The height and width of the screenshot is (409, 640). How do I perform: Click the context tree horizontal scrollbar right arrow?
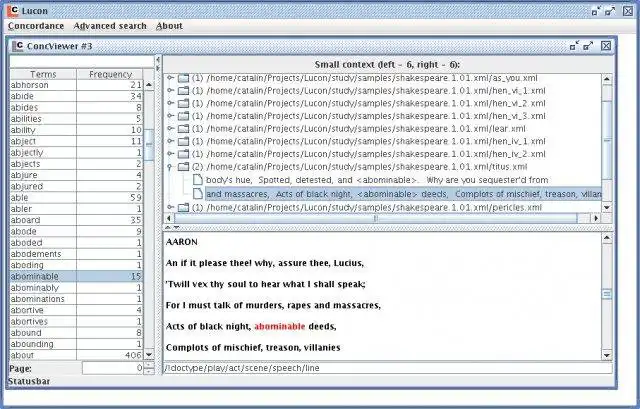(596, 218)
